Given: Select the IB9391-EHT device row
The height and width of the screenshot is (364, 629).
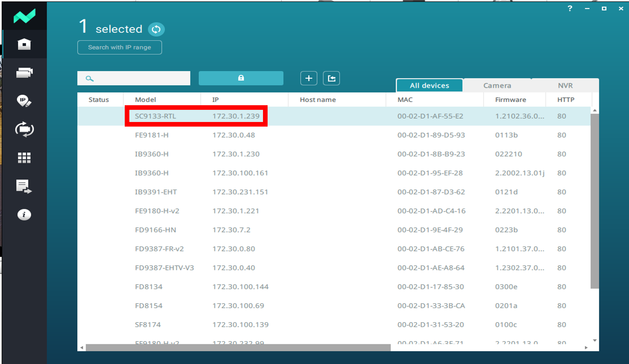Looking at the screenshot, I should pos(334,192).
